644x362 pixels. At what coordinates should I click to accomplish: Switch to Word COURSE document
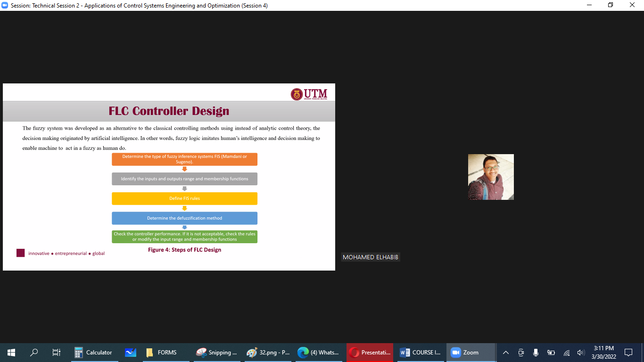point(421,352)
